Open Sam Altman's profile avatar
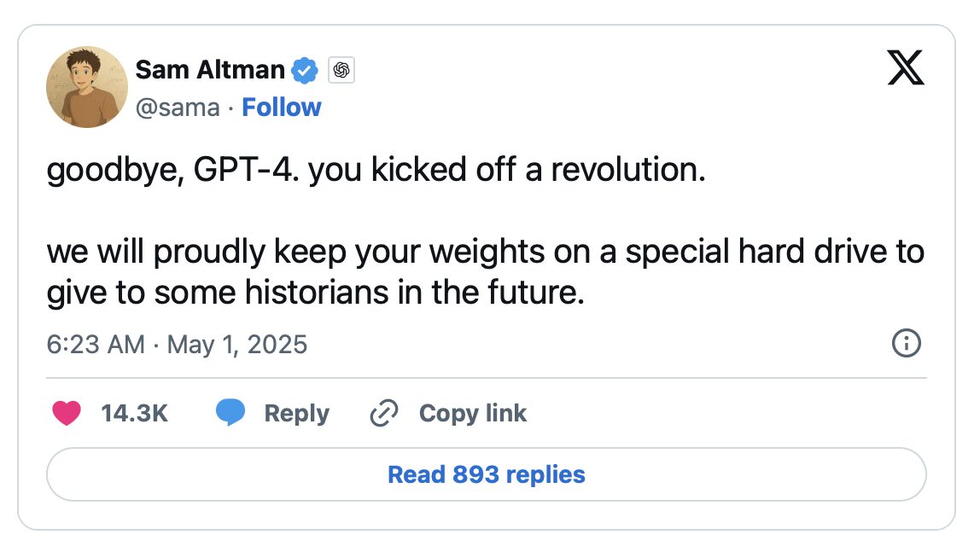 coord(87,87)
